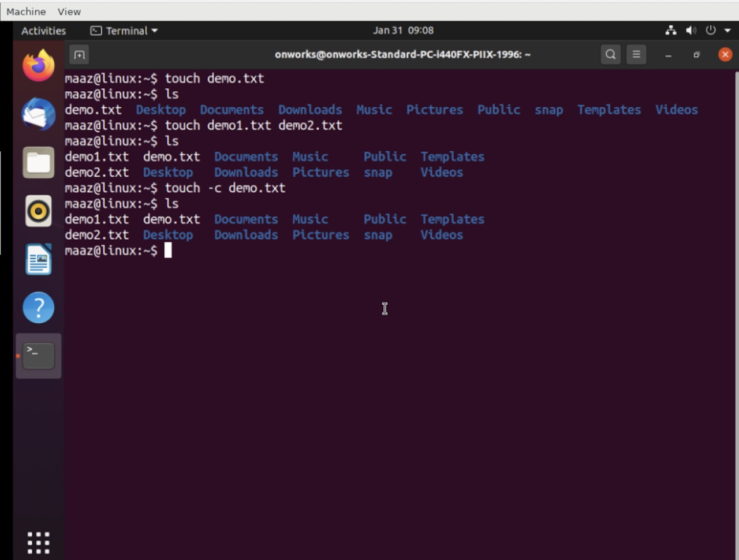Click the terminal prompt cursor line
This screenshot has height=560, width=739.
[x=168, y=251]
